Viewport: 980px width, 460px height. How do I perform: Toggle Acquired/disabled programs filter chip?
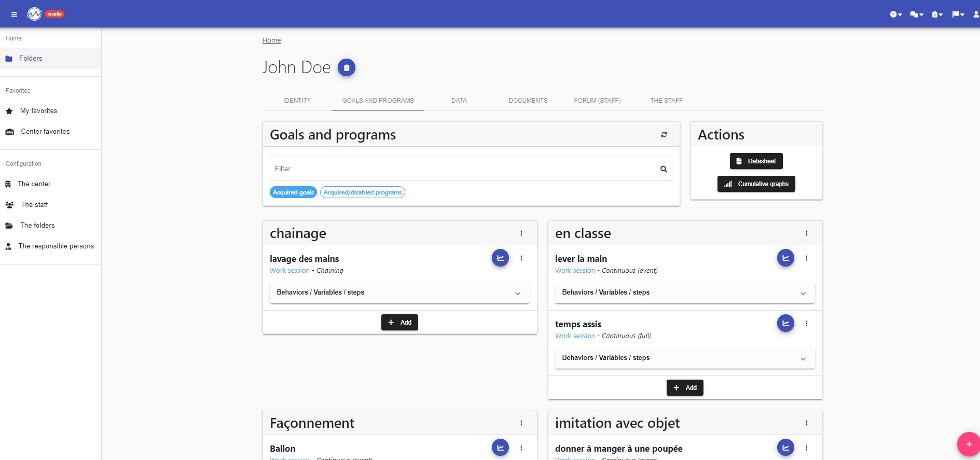[363, 192]
